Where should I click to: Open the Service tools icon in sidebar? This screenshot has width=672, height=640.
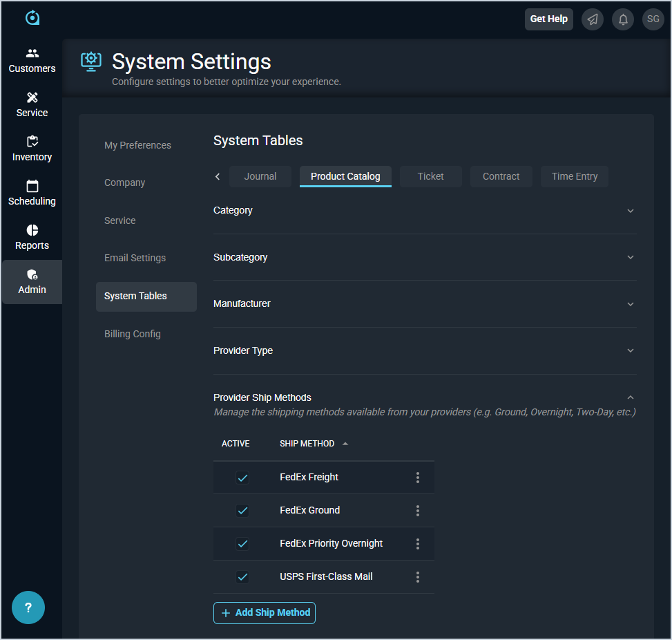coord(32,97)
